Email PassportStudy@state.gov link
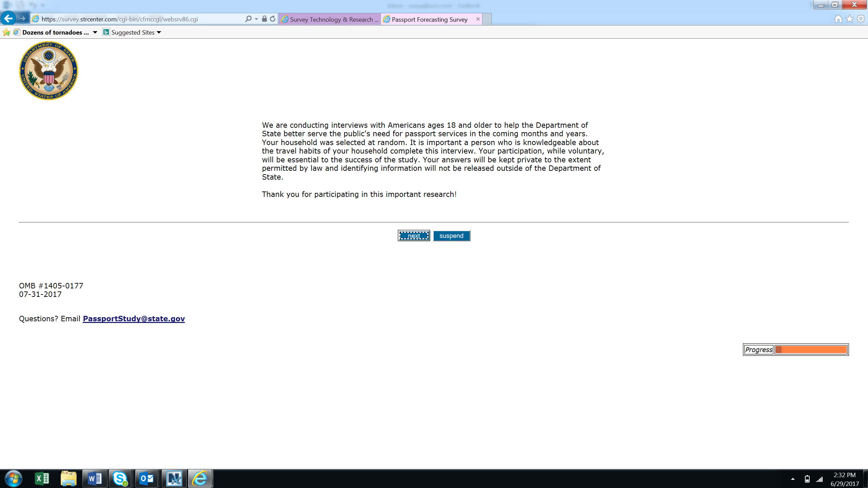The height and width of the screenshot is (488, 868). pos(134,319)
